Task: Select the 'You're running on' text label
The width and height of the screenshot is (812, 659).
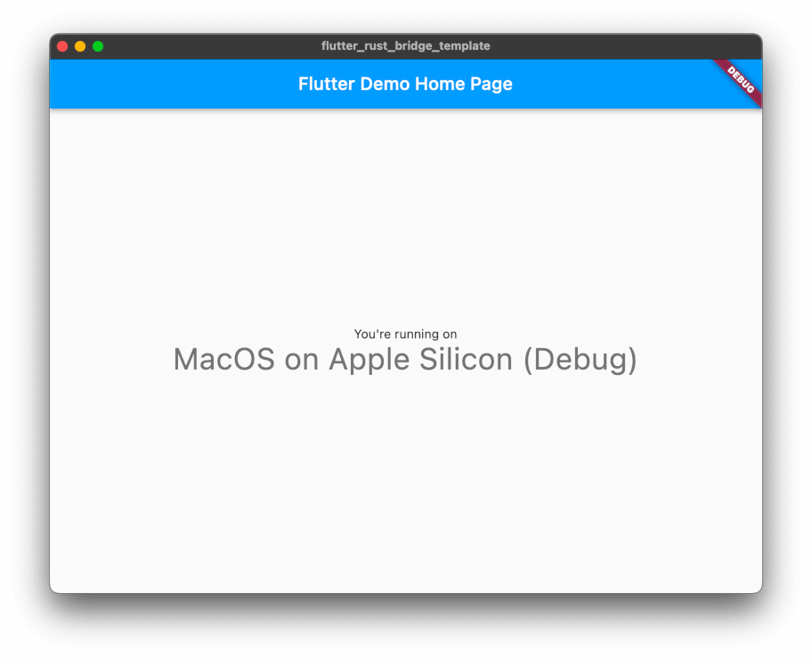Action: [x=405, y=334]
